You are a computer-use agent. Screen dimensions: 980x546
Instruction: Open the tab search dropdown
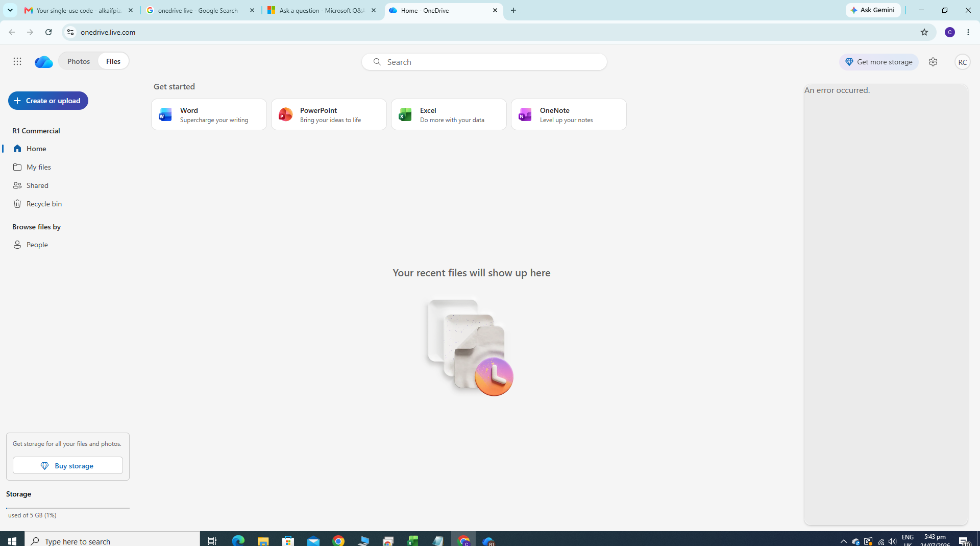[x=10, y=10]
